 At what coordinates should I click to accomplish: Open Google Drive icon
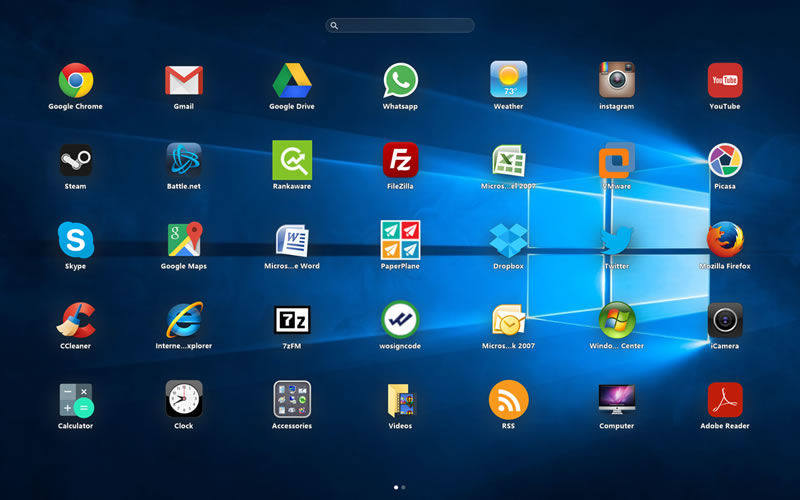pos(292,80)
